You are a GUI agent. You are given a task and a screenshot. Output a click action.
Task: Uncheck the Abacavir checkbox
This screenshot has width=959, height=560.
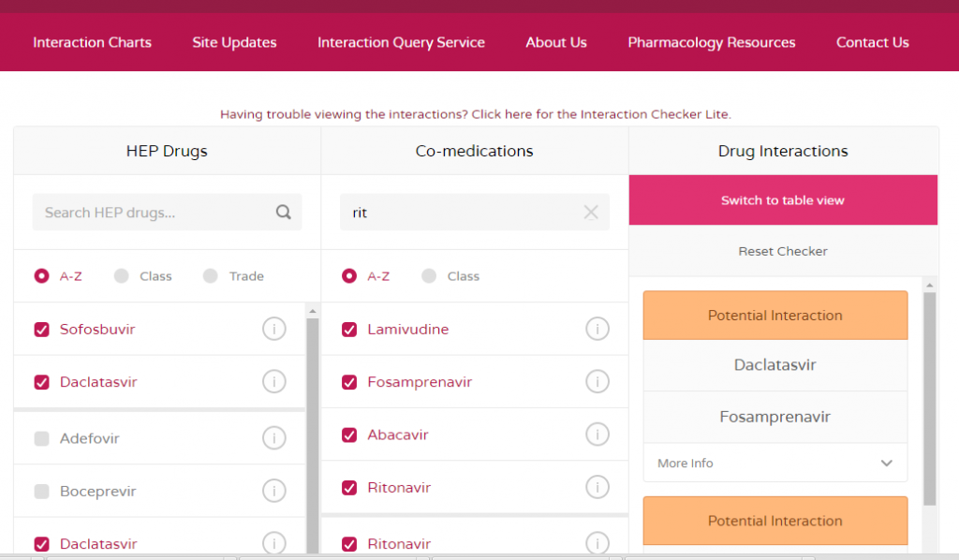[349, 435]
